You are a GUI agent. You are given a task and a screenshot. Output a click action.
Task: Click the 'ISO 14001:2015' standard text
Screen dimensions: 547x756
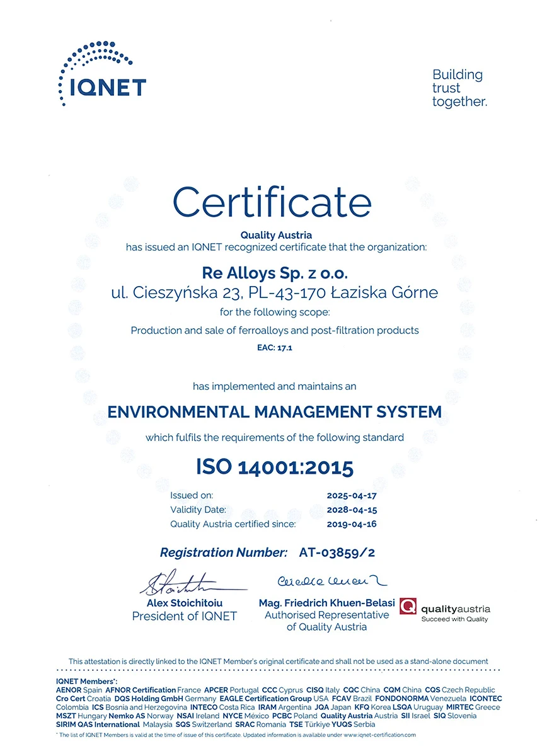tap(275, 467)
